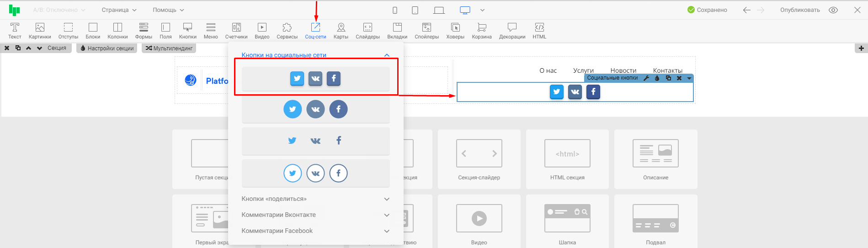Open the HTML widget panel
The height and width of the screenshot is (248, 868).
539,31
